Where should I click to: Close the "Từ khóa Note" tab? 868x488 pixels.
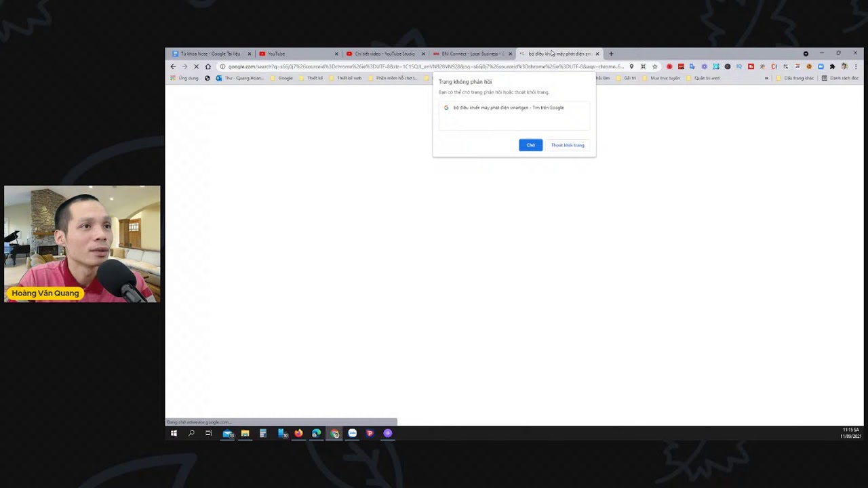(250, 54)
